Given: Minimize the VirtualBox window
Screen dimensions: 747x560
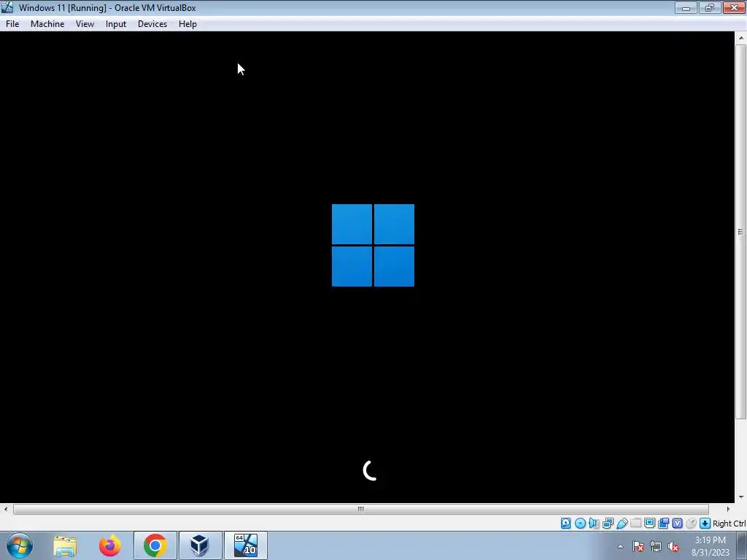Looking at the screenshot, I should [686, 7].
